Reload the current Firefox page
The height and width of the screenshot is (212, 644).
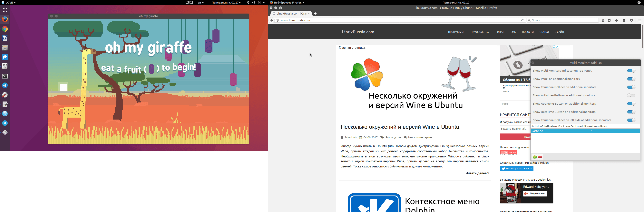pos(522,20)
